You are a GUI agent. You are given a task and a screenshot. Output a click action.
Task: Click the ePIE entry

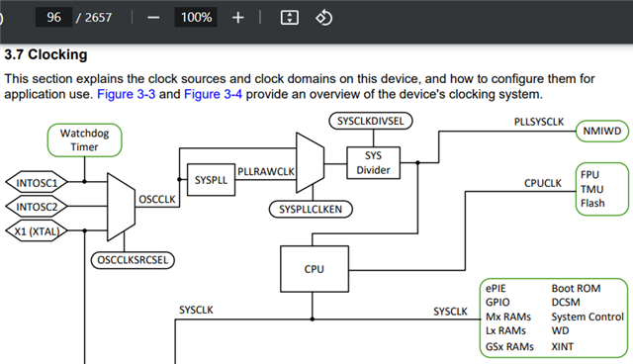pos(496,289)
